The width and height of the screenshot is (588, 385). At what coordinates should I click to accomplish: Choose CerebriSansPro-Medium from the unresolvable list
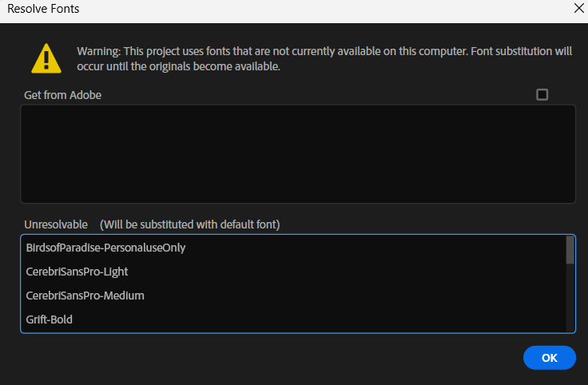pos(85,296)
